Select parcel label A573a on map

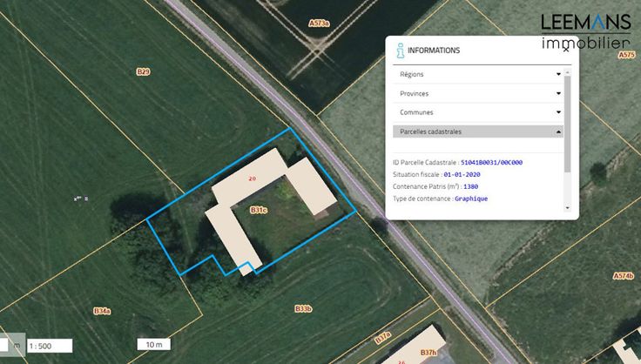pos(319,24)
